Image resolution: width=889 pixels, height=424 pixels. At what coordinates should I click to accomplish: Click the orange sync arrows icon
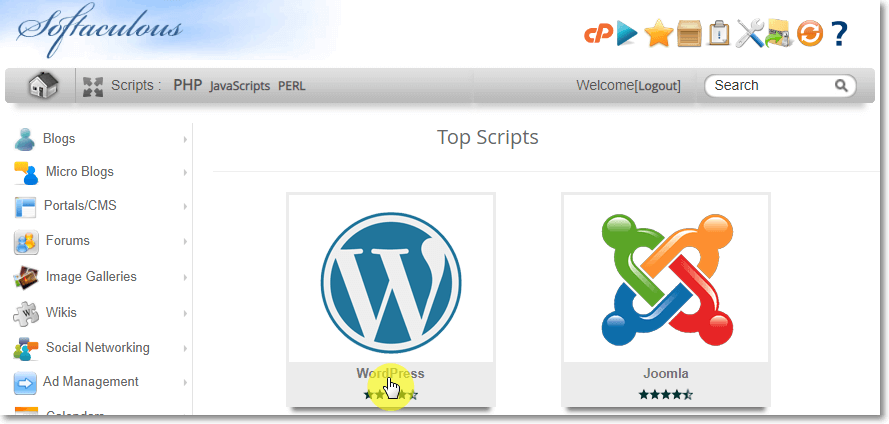click(x=810, y=33)
